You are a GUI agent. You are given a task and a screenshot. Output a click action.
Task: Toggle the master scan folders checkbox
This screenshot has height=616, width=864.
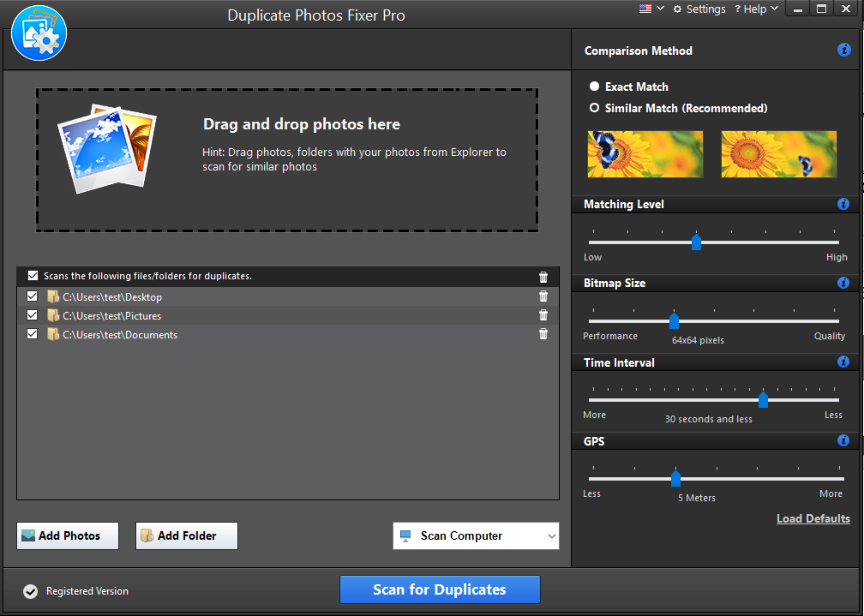[32, 275]
